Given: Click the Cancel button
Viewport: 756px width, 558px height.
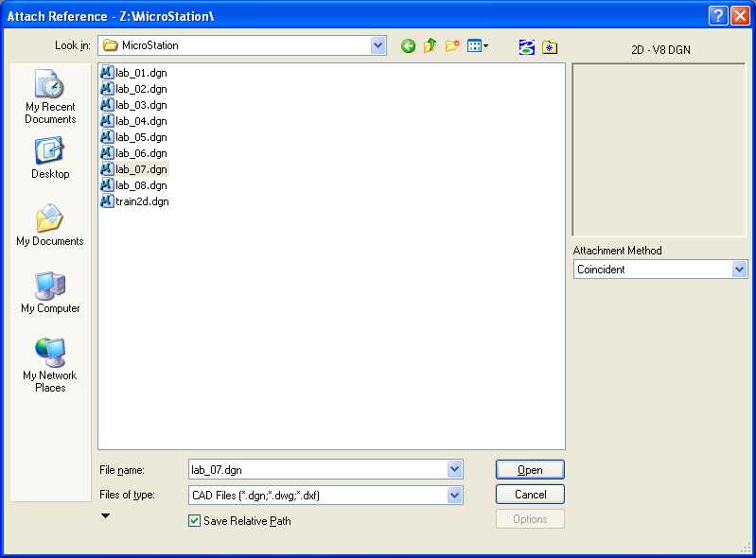Looking at the screenshot, I should (x=530, y=495).
